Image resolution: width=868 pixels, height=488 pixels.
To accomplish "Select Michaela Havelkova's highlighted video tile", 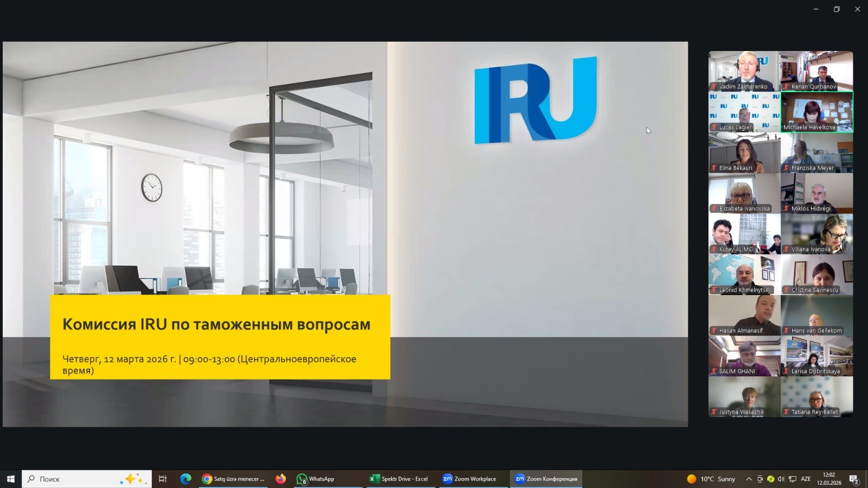I will point(816,112).
